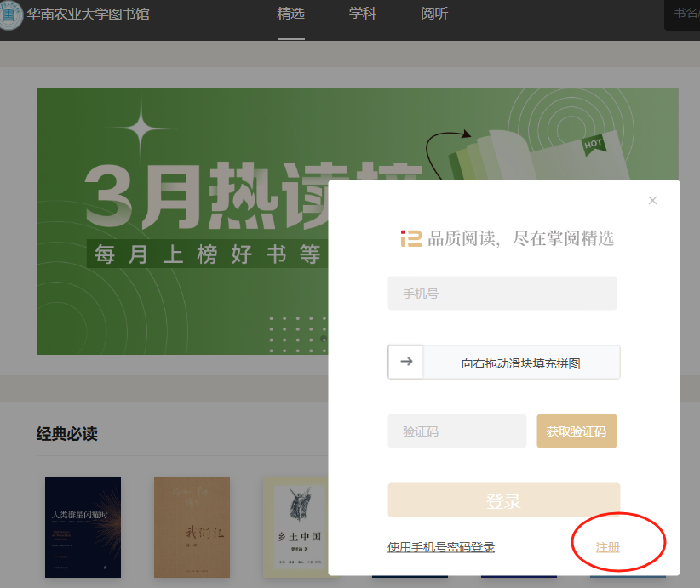Screen dimensions: 700x588
Task: Click the orange iReader logo in the dialog
Action: 411,238
